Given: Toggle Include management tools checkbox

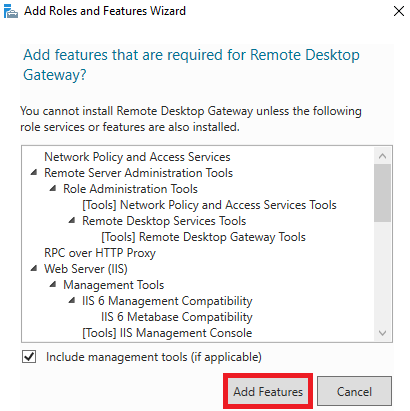Looking at the screenshot, I should [29, 357].
